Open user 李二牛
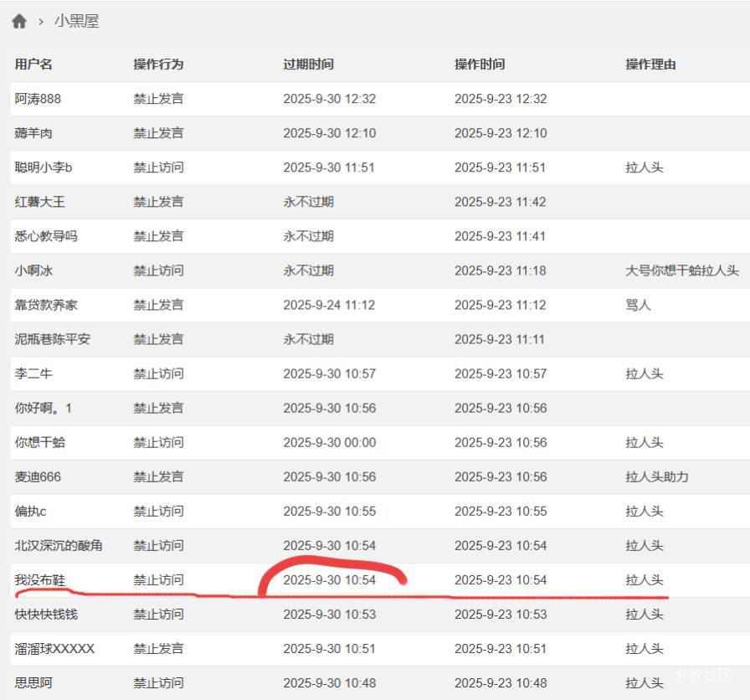Image resolution: width=750 pixels, height=700 pixels. click(33, 373)
